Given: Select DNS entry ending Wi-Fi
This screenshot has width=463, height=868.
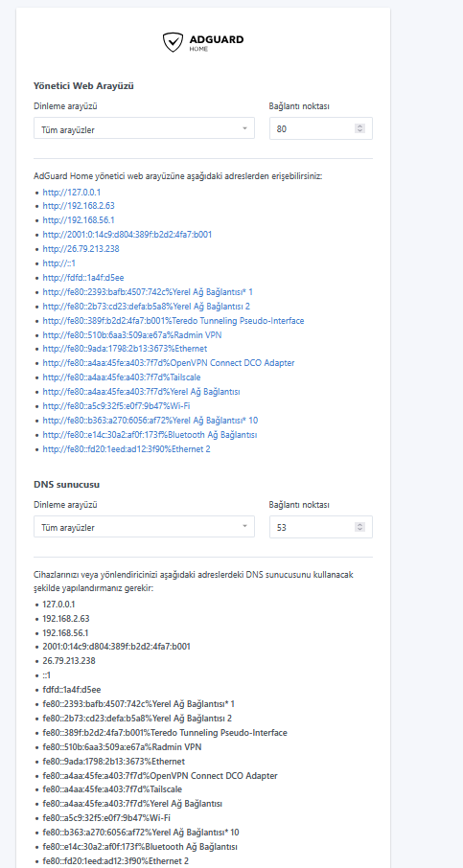Looking at the screenshot, I should coord(106,818).
